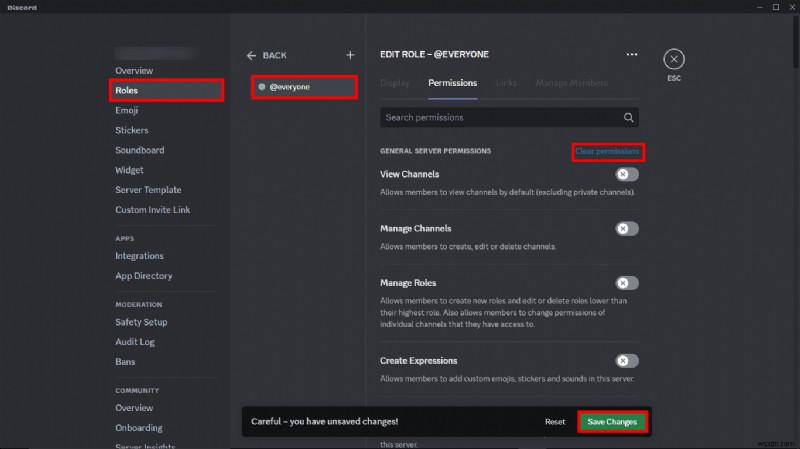The width and height of the screenshot is (800, 449).
Task: Open the Integrations page
Action: click(x=139, y=256)
